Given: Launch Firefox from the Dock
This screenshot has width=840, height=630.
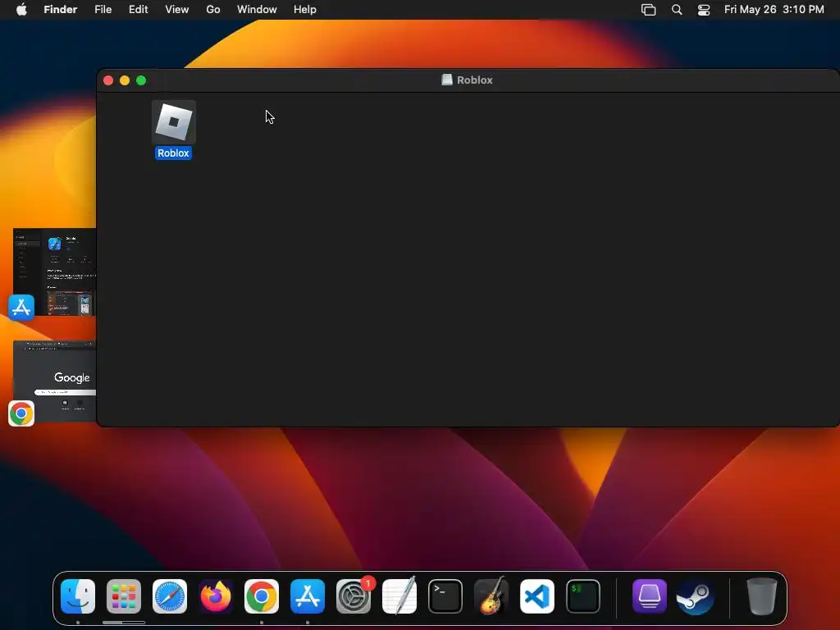Looking at the screenshot, I should (216, 596).
